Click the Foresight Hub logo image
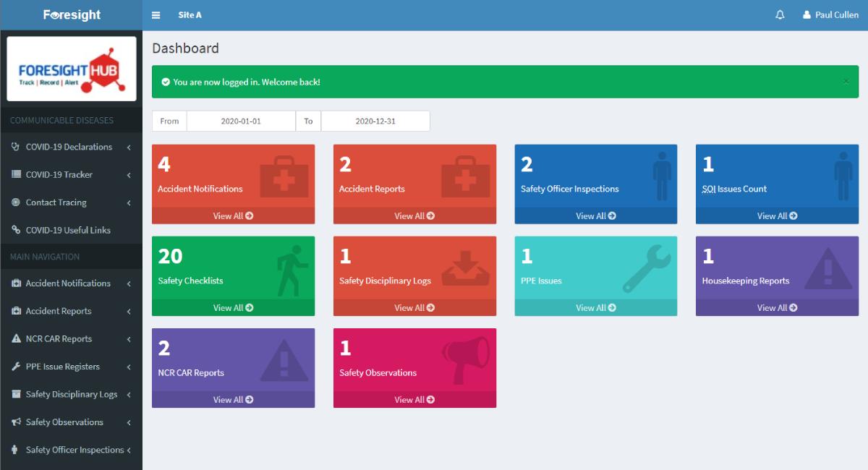The width and height of the screenshot is (868, 470). 72,69
